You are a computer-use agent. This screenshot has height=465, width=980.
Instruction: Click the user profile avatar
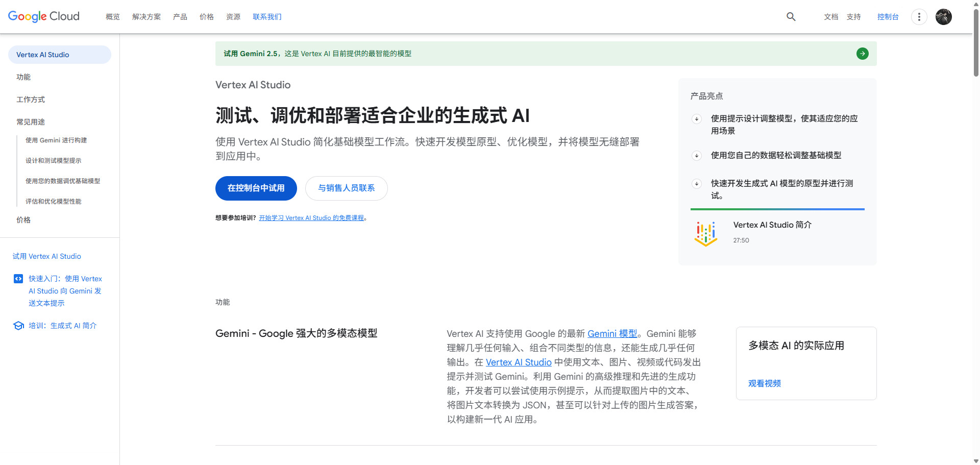[943, 17]
